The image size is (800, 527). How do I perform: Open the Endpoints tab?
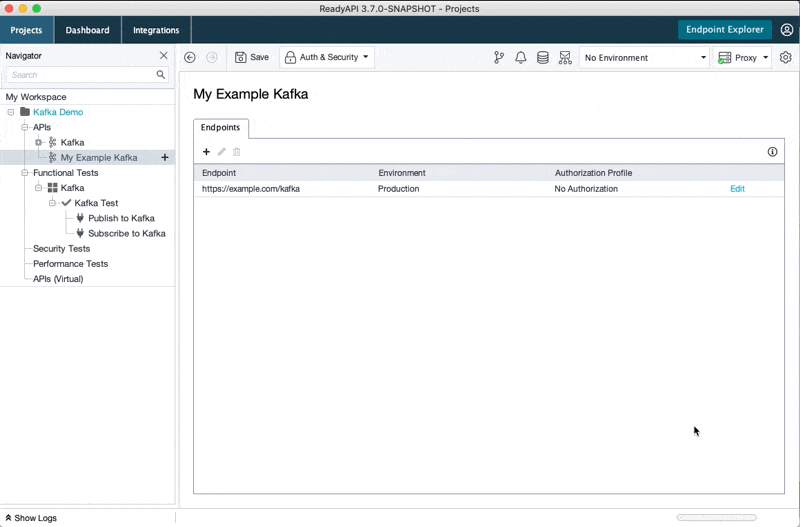click(220, 128)
